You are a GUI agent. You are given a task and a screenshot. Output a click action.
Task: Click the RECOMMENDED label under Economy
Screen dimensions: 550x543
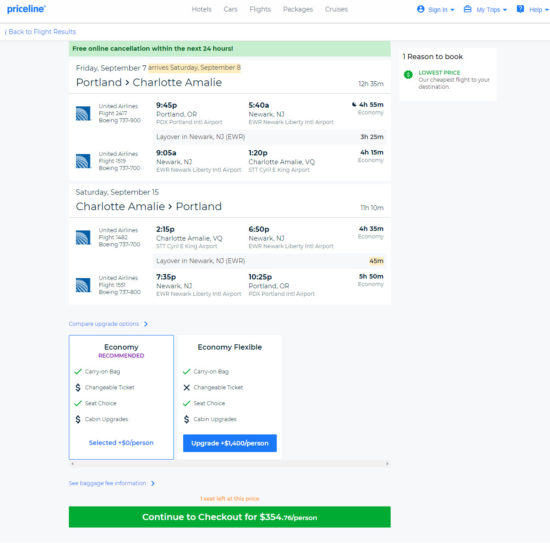click(x=121, y=356)
